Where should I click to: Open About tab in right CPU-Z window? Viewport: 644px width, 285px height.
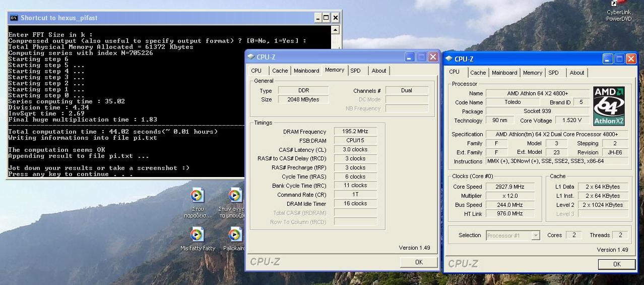point(577,73)
